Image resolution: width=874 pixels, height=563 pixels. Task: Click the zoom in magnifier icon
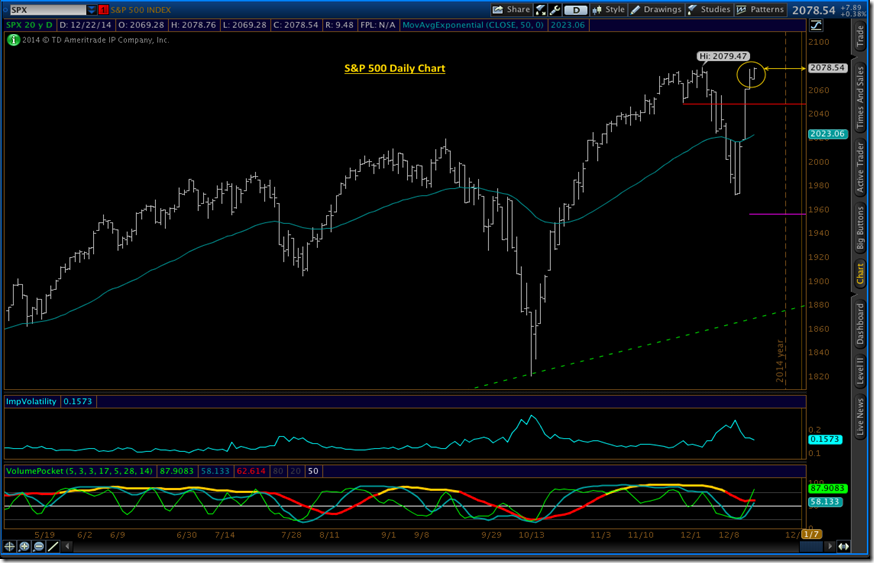pos(25,546)
